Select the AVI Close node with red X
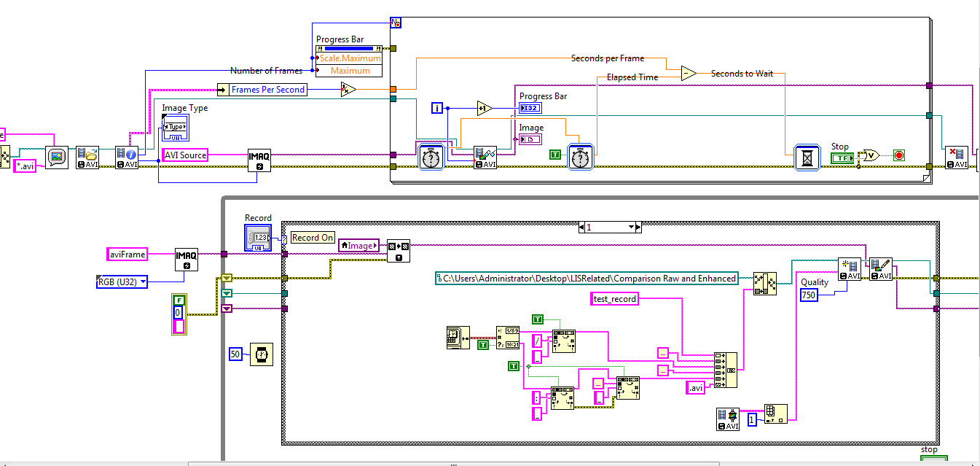The width and height of the screenshot is (980, 466). click(957, 158)
